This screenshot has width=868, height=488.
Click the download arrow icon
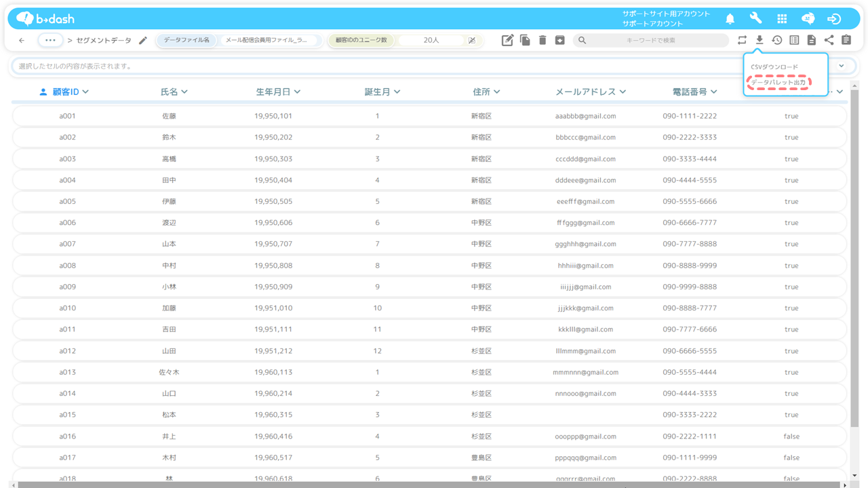click(759, 41)
